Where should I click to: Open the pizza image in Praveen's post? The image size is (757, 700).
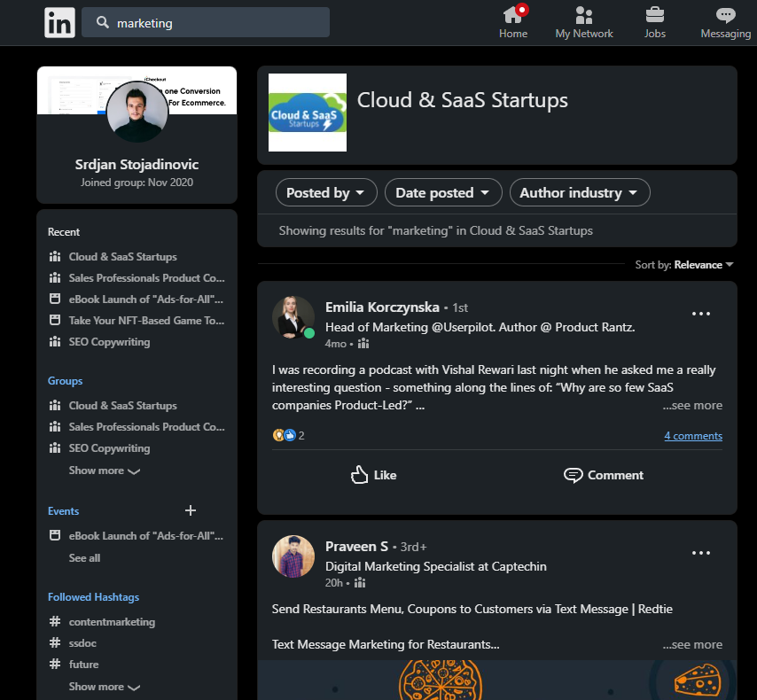point(497,680)
